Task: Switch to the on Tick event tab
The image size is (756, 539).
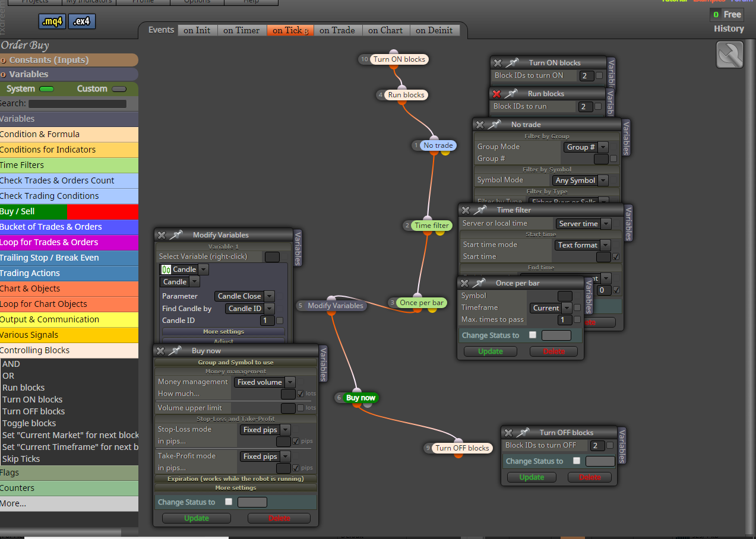Action: click(x=290, y=30)
